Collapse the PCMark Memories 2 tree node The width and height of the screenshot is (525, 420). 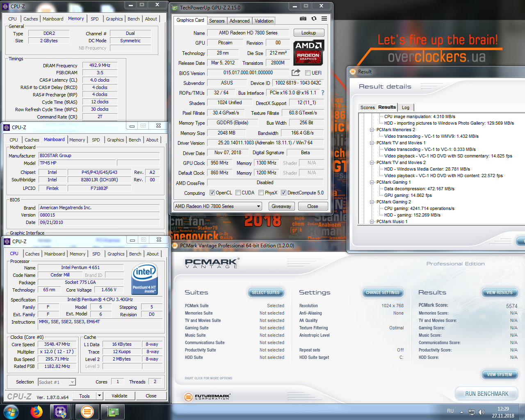click(372, 130)
